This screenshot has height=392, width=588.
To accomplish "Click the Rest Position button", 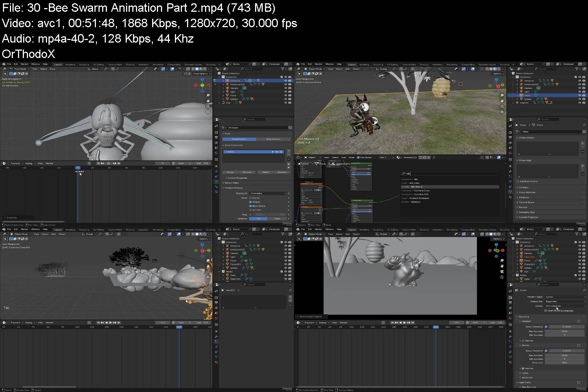I will click(273, 139).
